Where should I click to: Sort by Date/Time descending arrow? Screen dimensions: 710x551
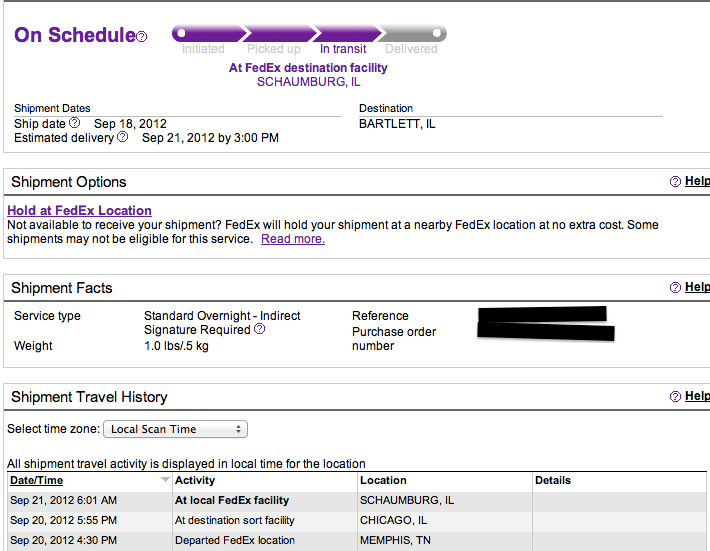[165, 479]
